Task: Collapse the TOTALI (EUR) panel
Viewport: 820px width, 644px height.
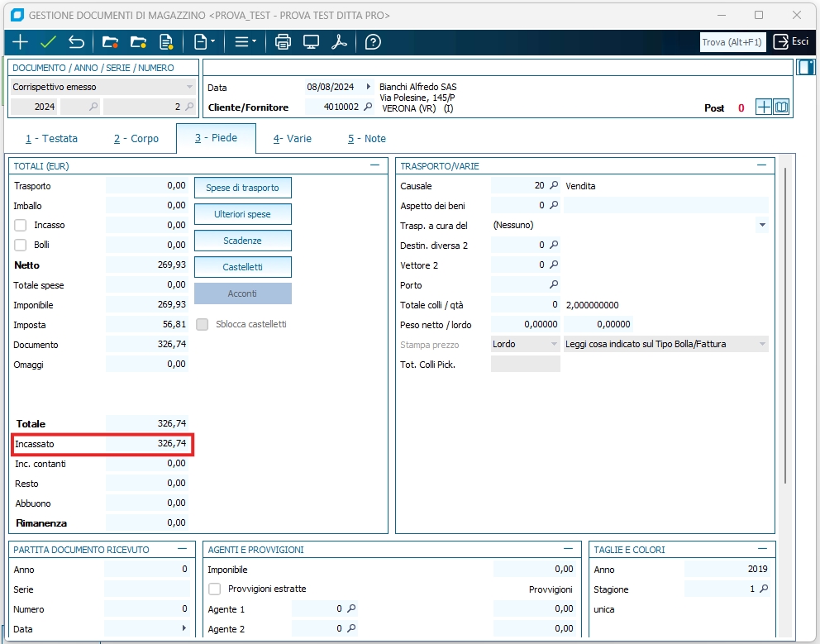Action: [x=374, y=165]
